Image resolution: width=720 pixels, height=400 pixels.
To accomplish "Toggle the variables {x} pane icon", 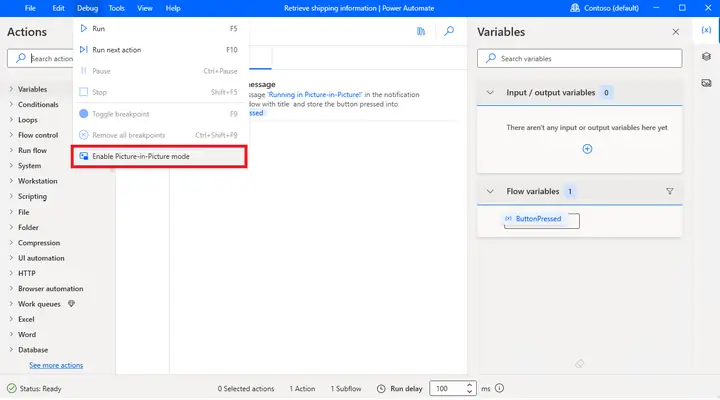I will (706, 30).
